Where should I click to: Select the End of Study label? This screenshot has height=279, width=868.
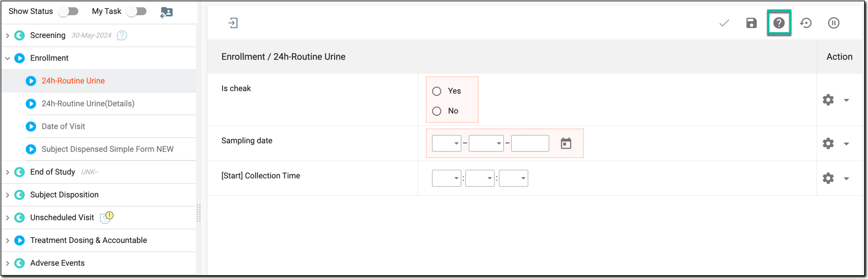point(53,172)
